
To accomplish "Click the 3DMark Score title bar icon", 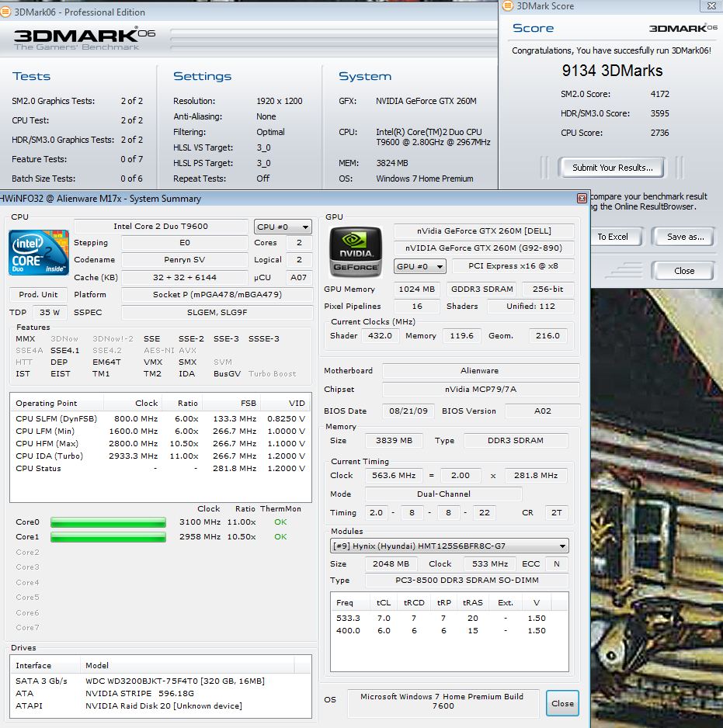I will coord(508,6).
